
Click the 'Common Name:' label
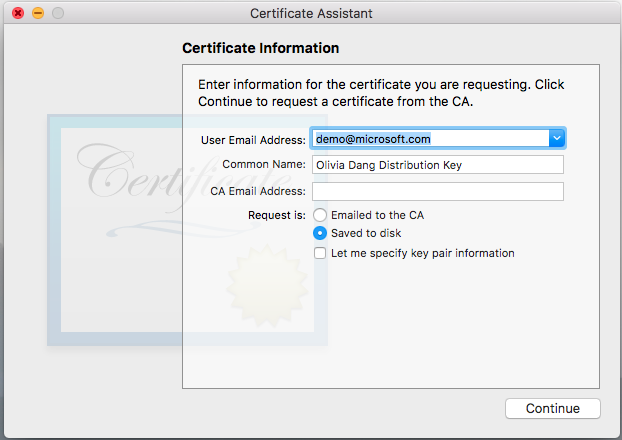pos(264,164)
